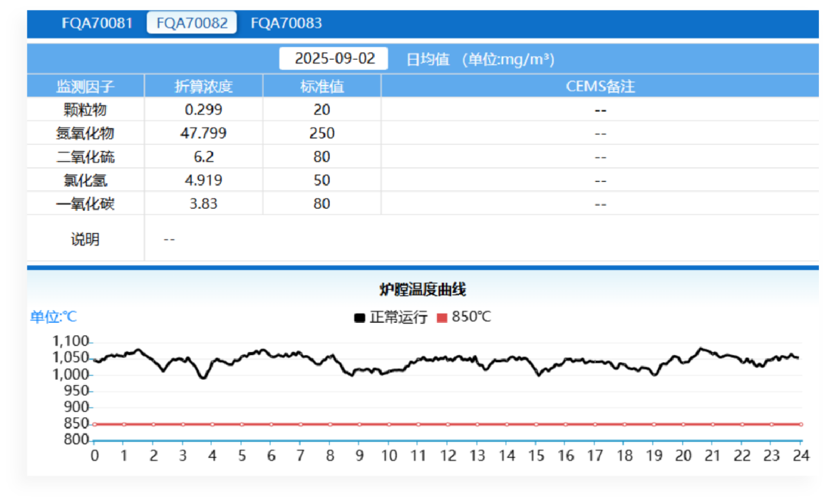Select the FQA70082 tab
Image resolution: width=829 pixels, height=504 pixels.
click(192, 23)
